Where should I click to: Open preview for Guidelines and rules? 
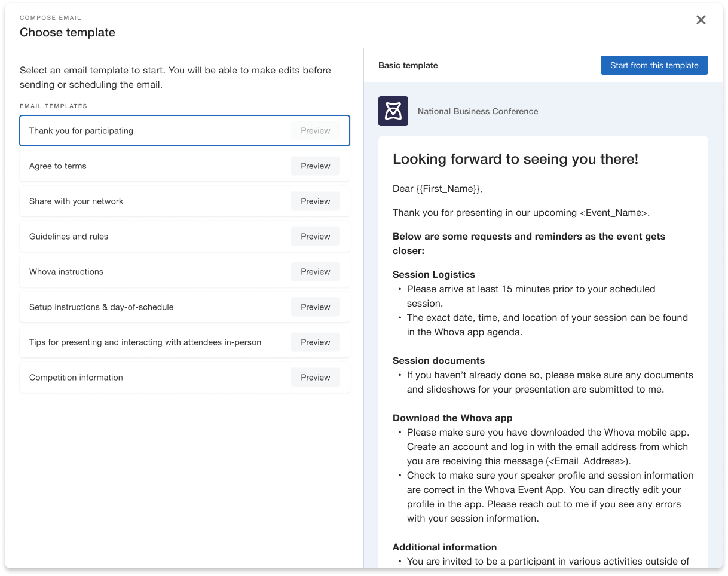315,237
